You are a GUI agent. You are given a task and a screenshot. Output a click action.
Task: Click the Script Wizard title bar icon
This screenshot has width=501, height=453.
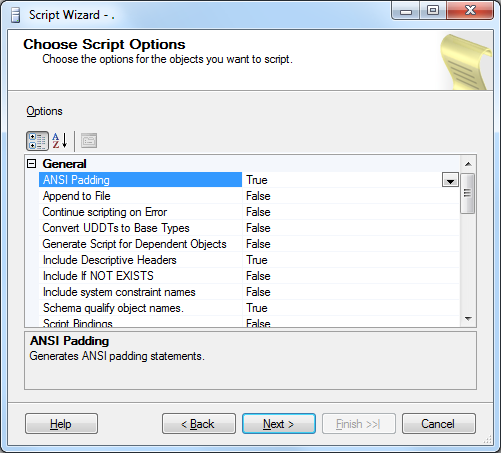click(15, 15)
